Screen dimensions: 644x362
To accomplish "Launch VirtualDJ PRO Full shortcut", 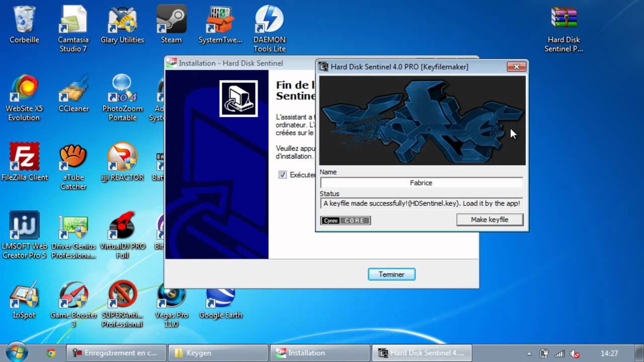I will pyautogui.click(x=122, y=235).
